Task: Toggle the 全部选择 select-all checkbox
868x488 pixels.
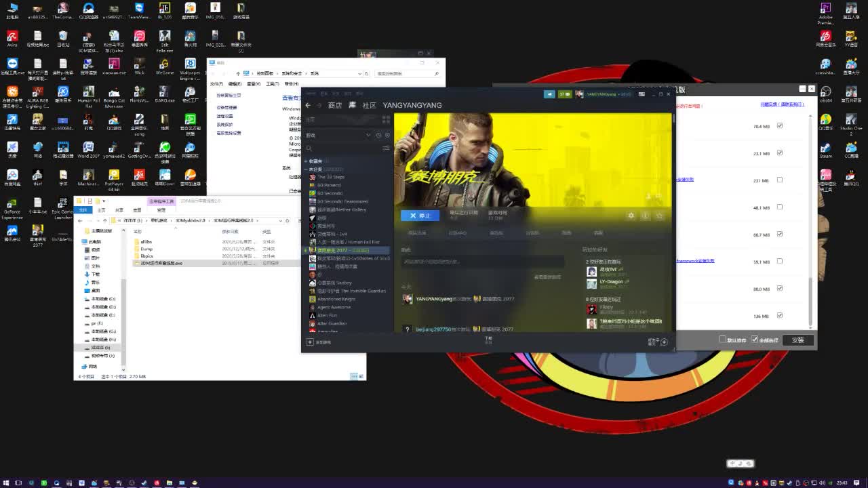Action: click(755, 340)
